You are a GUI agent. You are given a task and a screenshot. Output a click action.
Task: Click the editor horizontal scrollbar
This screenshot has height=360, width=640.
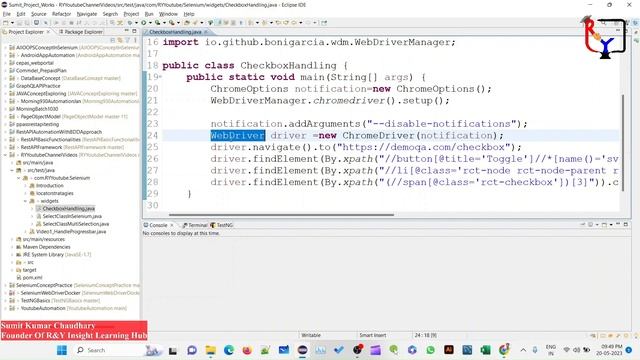[282, 214]
